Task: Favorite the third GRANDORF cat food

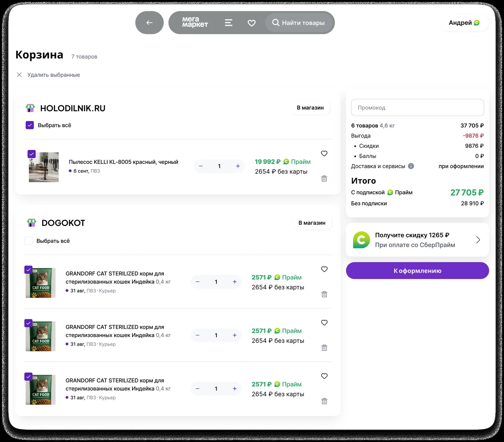Action: point(324,376)
